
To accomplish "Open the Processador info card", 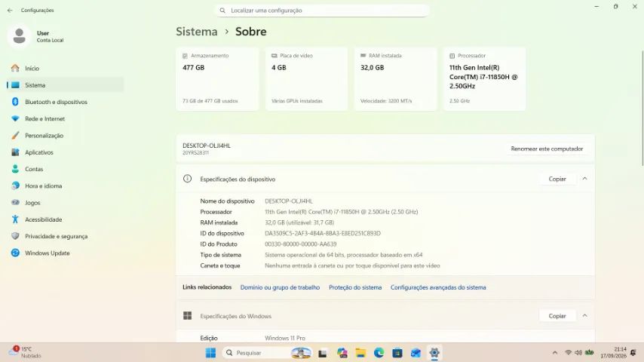I will (485, 79).
